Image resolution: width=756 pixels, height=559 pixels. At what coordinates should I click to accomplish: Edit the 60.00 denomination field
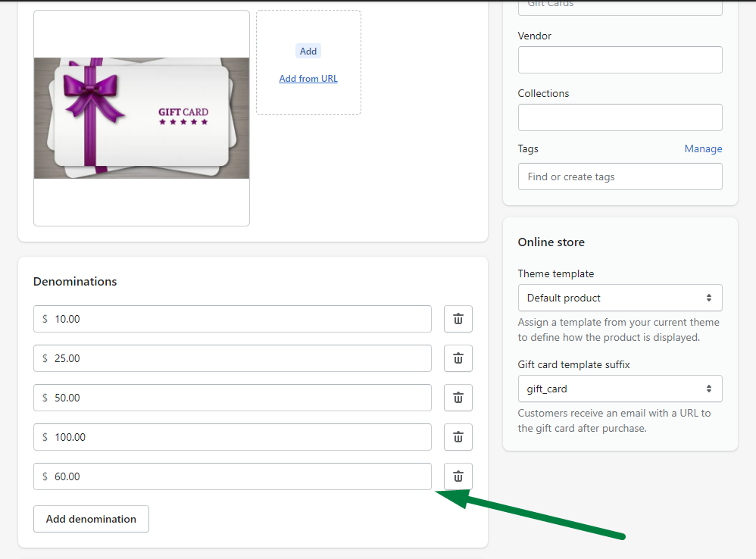[x=233, y=476]
